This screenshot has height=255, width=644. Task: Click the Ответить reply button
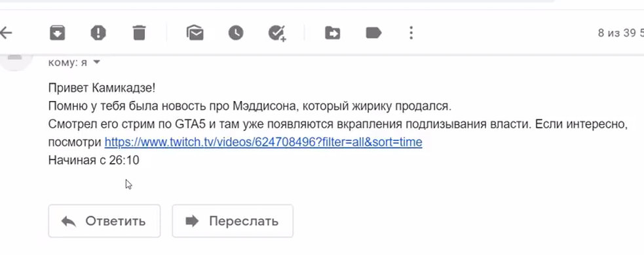coord(104,221)
